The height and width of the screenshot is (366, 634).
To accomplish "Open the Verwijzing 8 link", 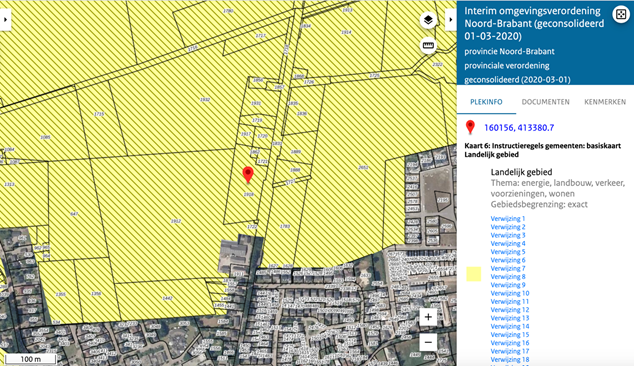I will point(508,277).
